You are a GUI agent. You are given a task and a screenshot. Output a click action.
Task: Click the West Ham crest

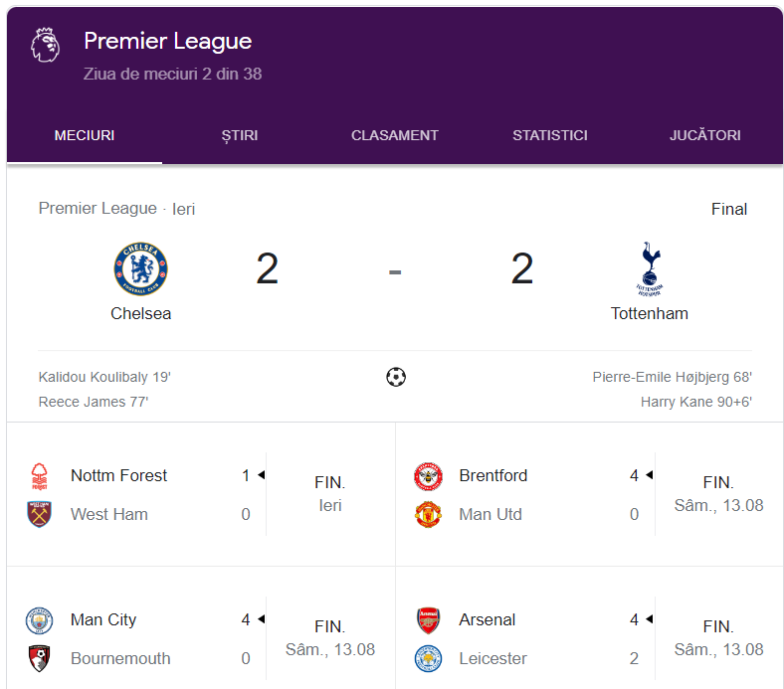(40, 514)
